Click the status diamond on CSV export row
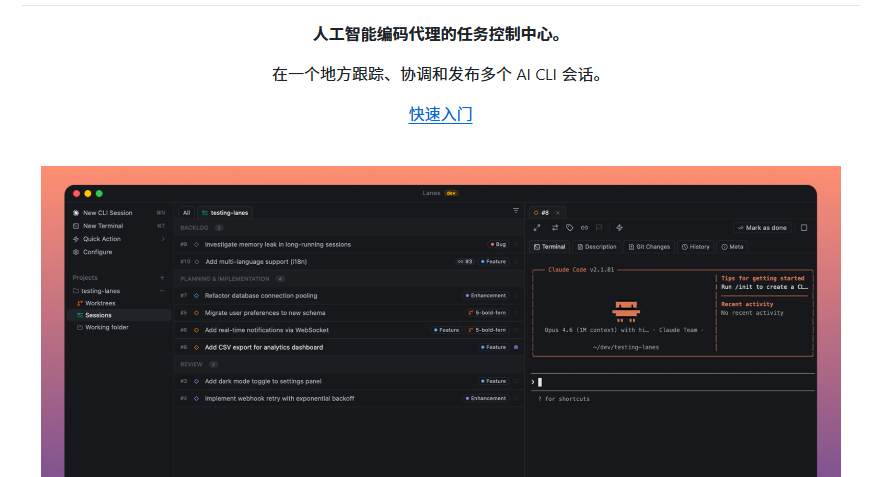887x477 pixels. tap(196, 347)
